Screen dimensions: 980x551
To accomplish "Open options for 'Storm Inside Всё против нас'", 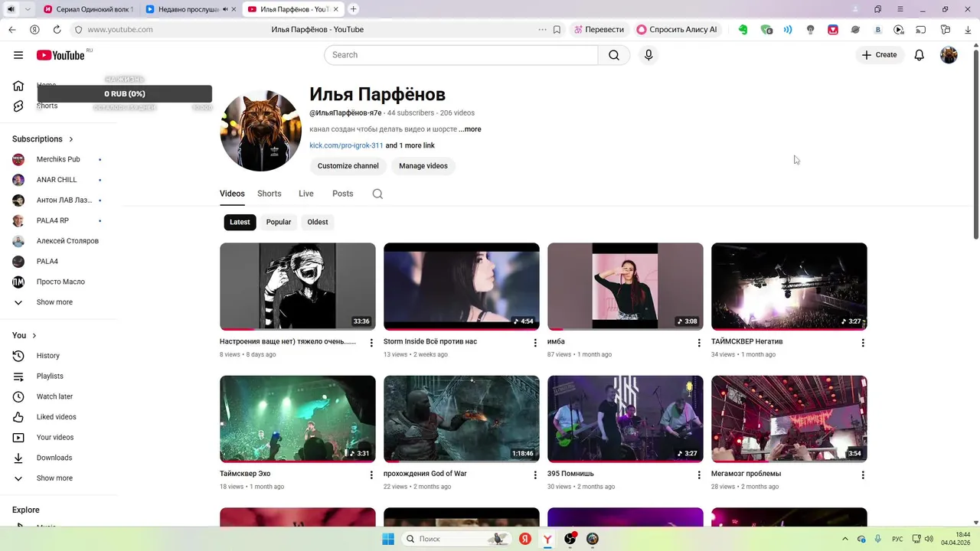I will pos(535,343).
